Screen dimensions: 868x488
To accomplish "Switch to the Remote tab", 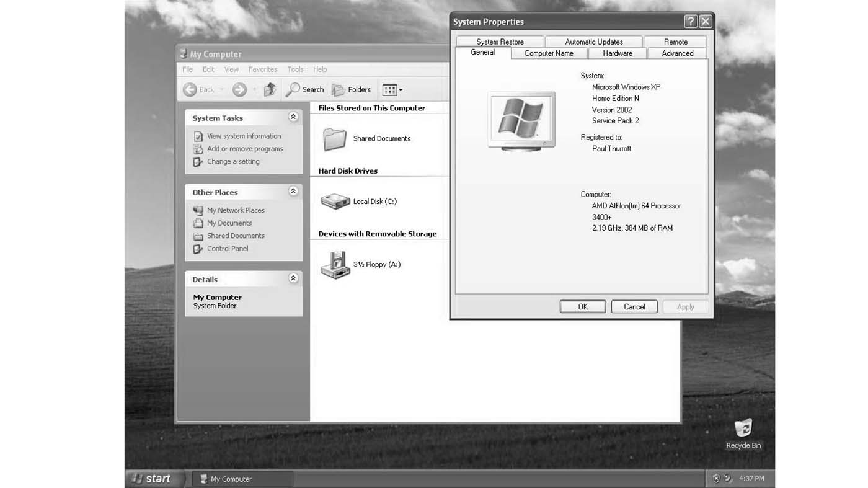I will tap(676, 42).
